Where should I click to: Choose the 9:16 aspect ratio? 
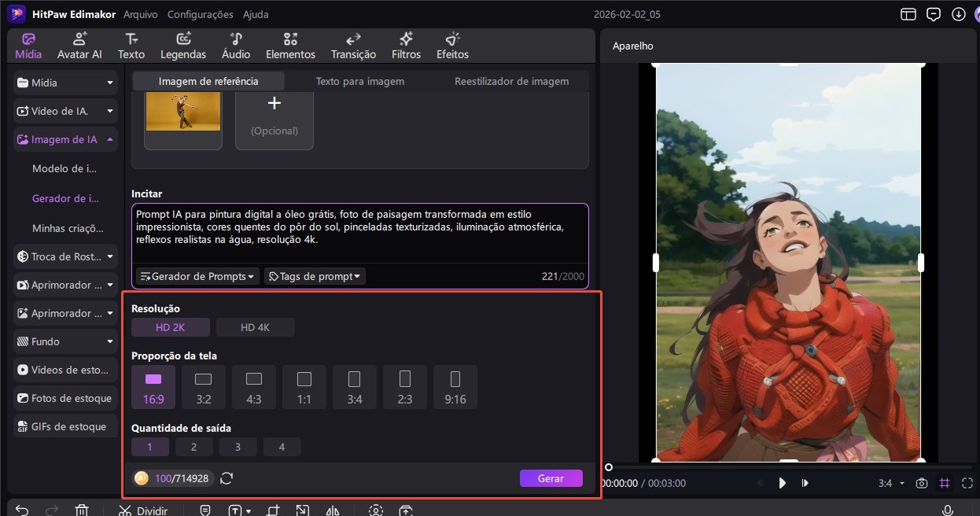point(455,387)
